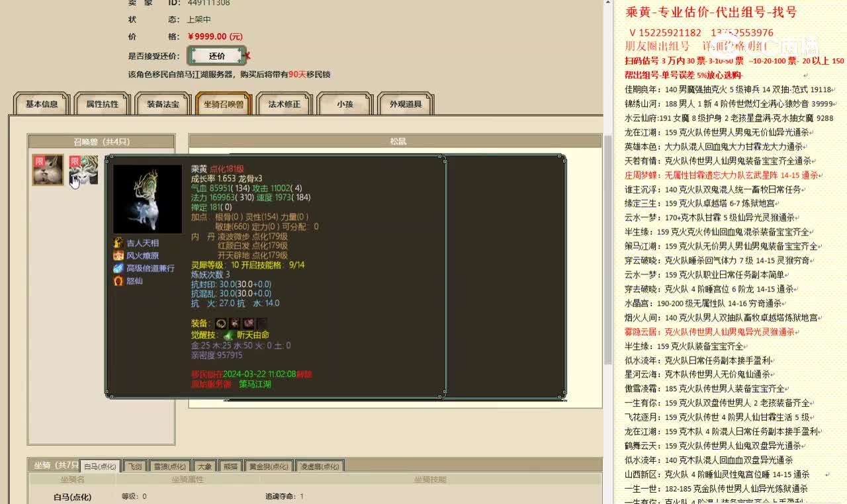Click the 成长率 1.653 龙骨x3 line
The width and height of the screenshot is (847, 504).
[227, 179]
